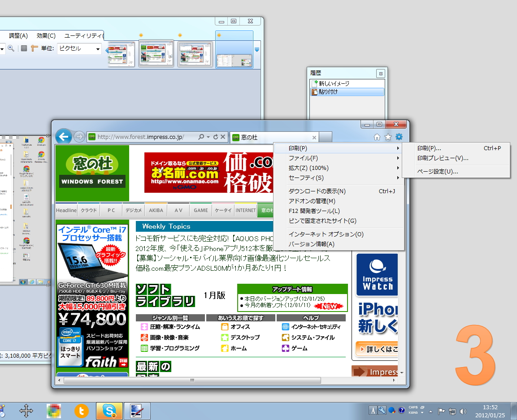The width and height of the screenshot is (517, 420).
Task: Open the Headline navigation tab
Action: 66,210
